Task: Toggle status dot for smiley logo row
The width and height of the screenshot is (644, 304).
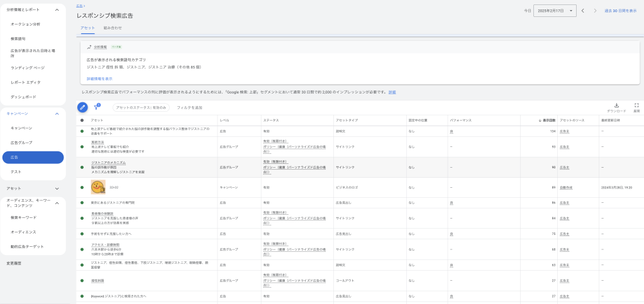Action: pyautogui.click(x=82, y=187)
